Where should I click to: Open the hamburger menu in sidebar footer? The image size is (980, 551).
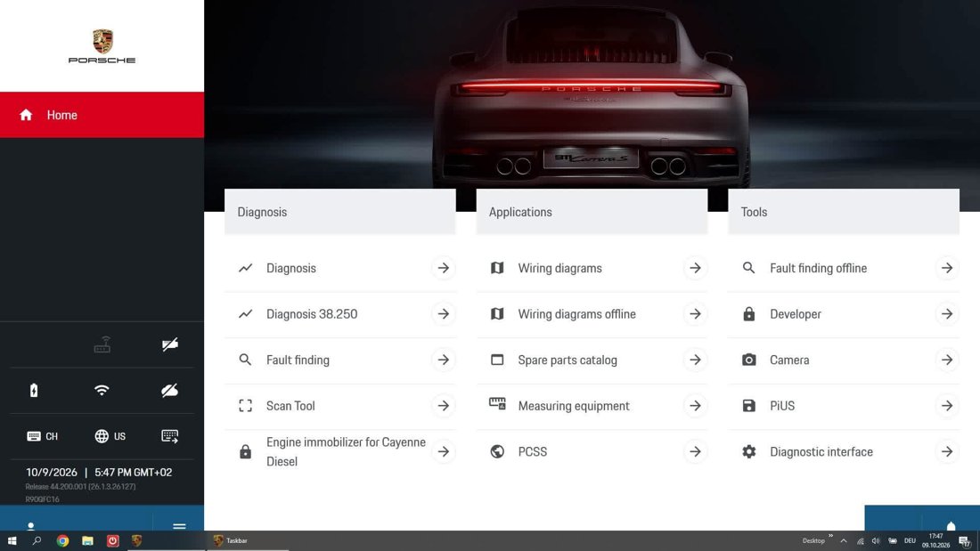(179, 526)
